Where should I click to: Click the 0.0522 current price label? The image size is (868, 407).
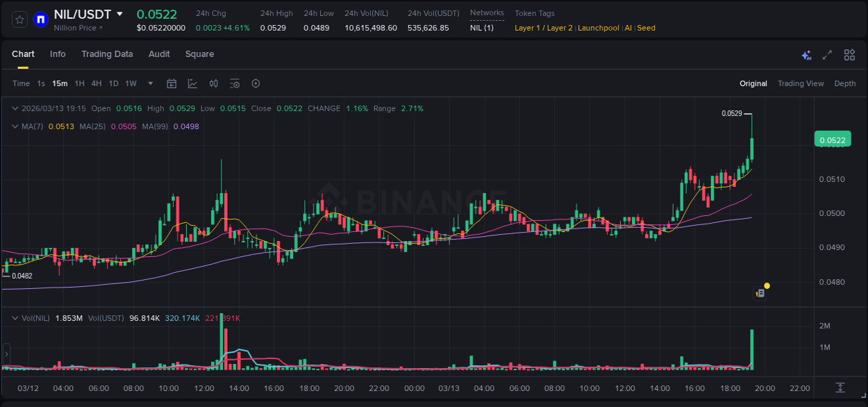pos(831,139)
